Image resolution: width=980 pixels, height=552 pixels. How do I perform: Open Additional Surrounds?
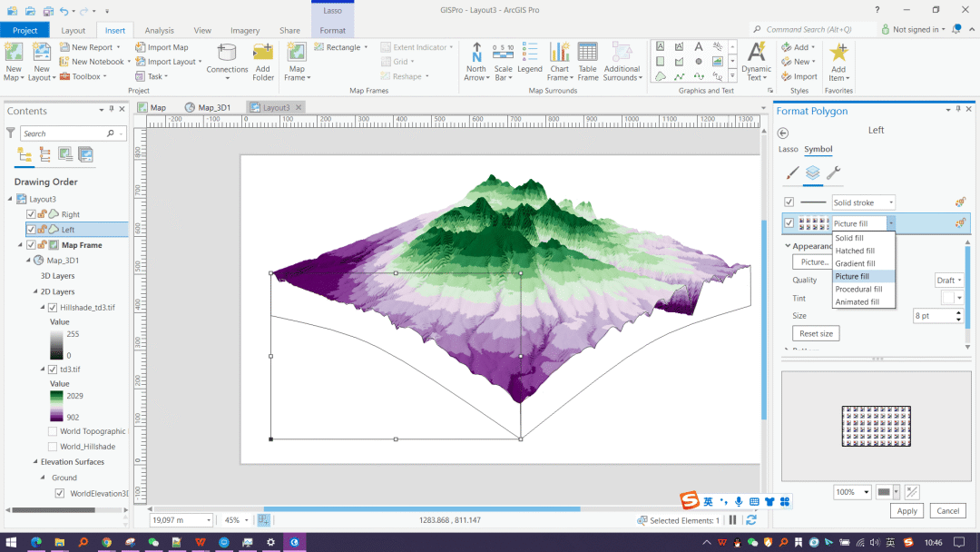622,61
